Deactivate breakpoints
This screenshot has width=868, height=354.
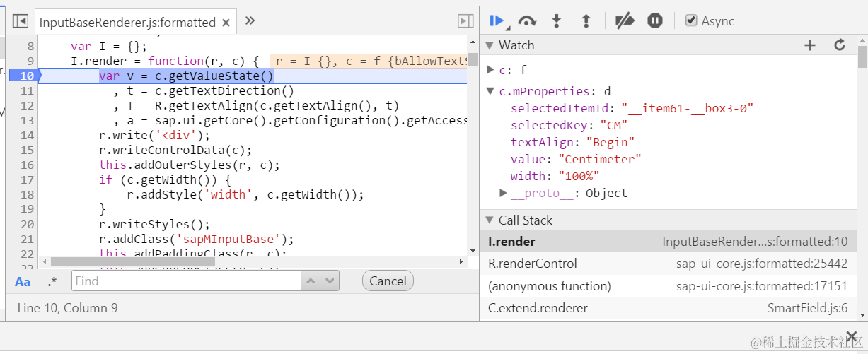click(x=625, y=21)
